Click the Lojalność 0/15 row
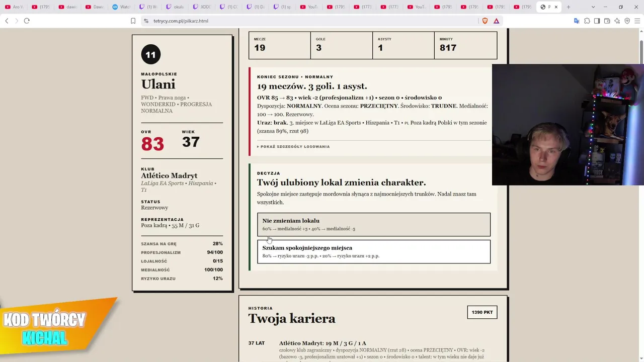644x362 pixels. click(x=182, y=261)
